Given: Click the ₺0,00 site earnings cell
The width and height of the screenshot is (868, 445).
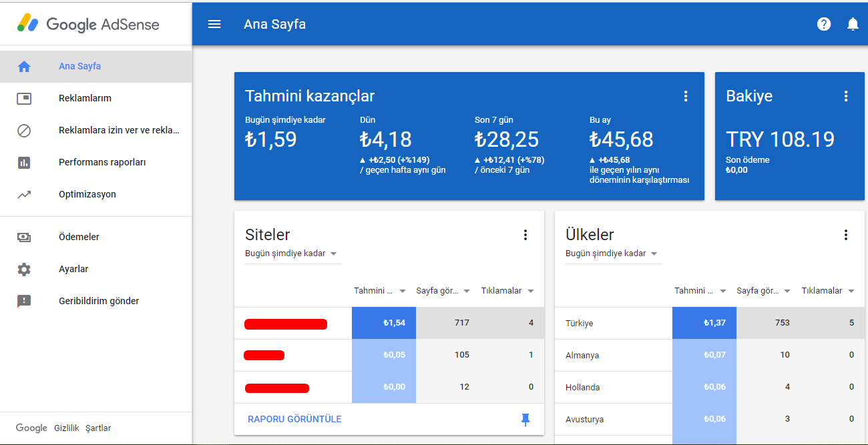Looking at the screenshot, I should (384, 387).
